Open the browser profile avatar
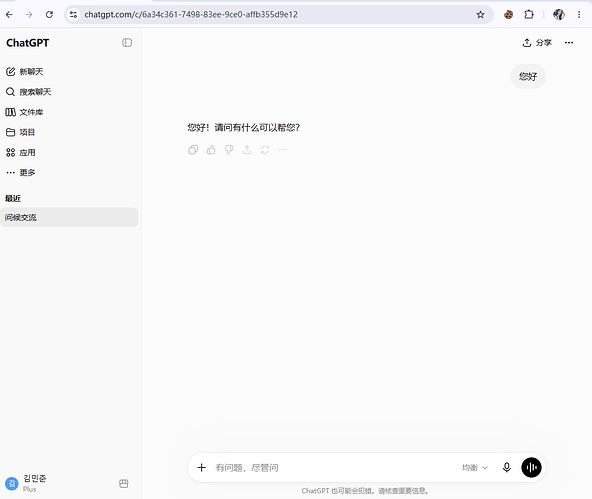This screenshot has width=592, height=499. (559, 15)
